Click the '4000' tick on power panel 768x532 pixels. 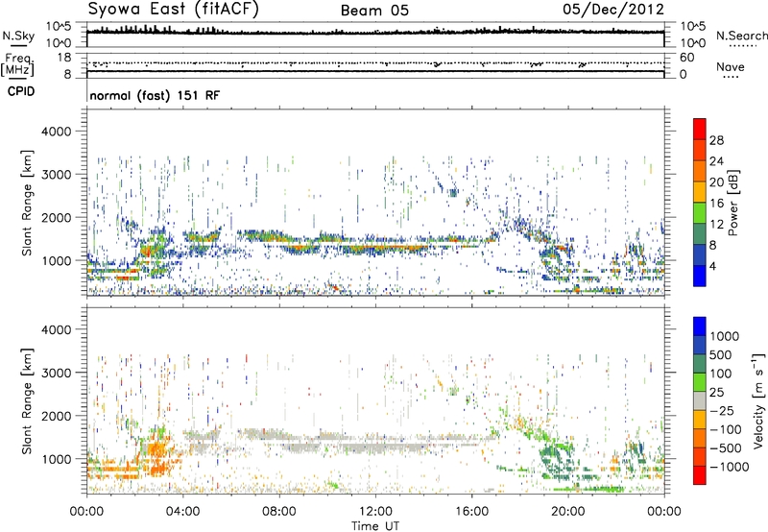[57, 132]
